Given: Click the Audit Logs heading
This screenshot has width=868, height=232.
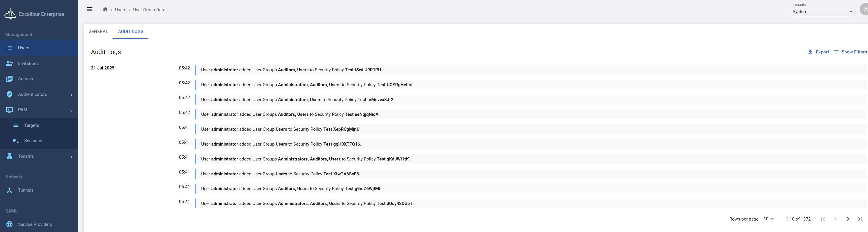Looking at the screenshot, I should [106, 52].
